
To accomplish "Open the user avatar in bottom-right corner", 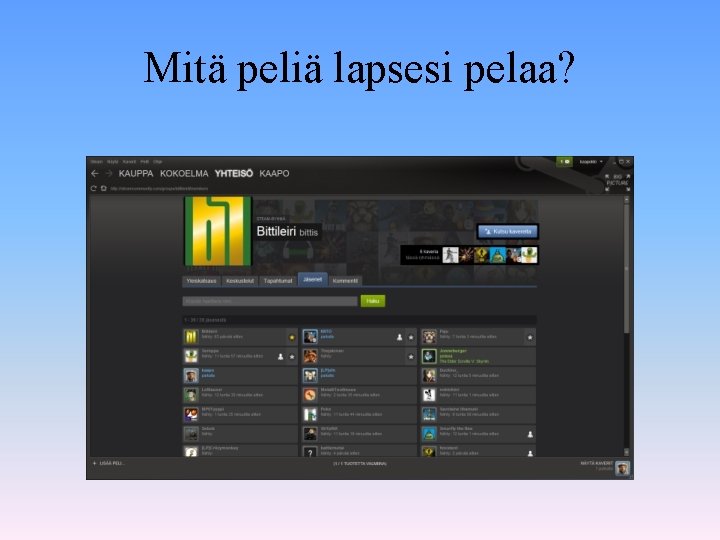I will [x=622, y=468].
